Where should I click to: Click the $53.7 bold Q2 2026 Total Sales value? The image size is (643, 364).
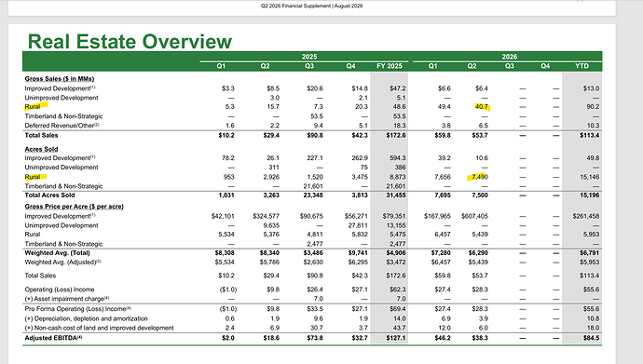480,135
